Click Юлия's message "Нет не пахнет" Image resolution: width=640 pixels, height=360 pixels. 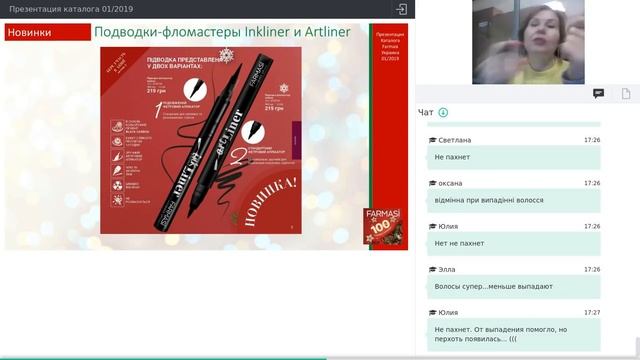click(514, 244)
